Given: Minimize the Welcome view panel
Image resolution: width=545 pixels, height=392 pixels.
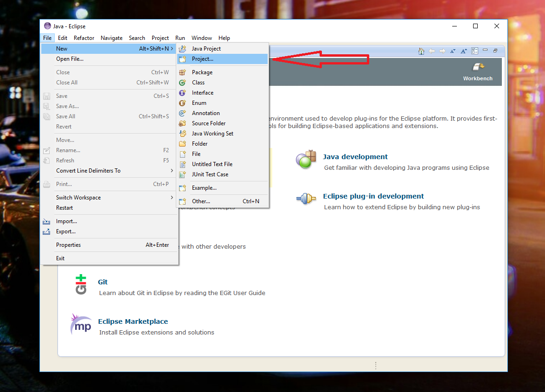Looking at the screenshot, I should [485, 50].
